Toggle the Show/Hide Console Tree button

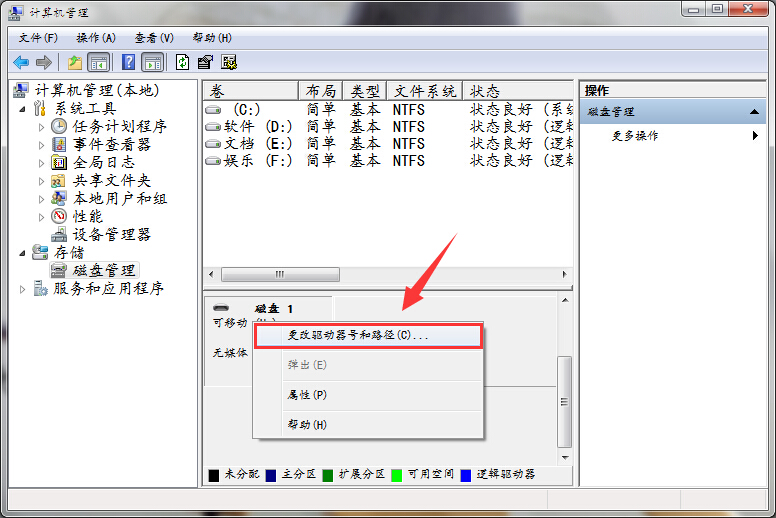click(99, 62)
